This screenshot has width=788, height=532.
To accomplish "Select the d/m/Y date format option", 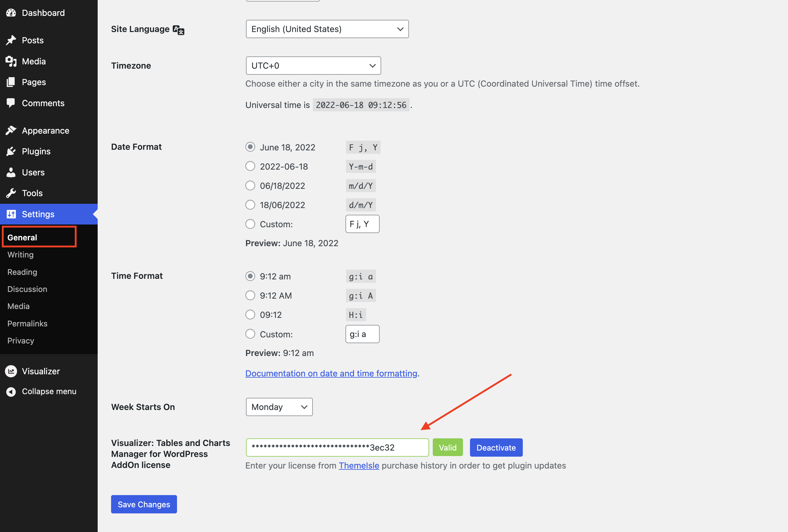I will 250,205.
